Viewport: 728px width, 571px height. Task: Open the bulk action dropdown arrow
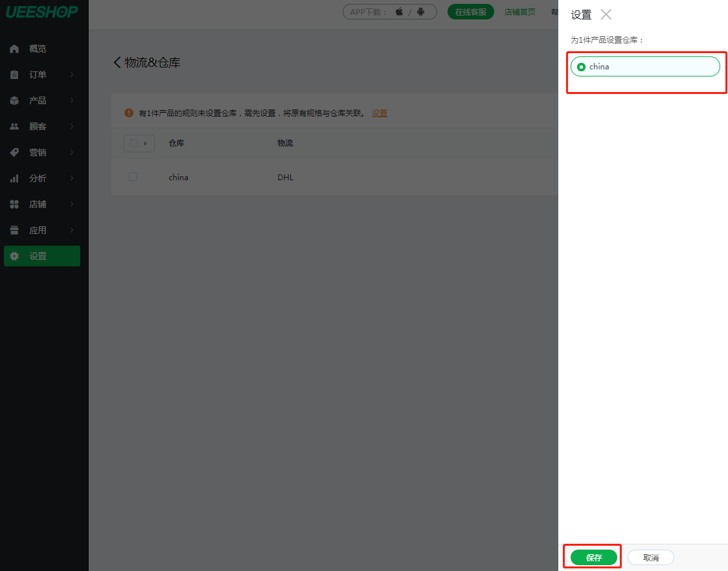tap(145, 143)
